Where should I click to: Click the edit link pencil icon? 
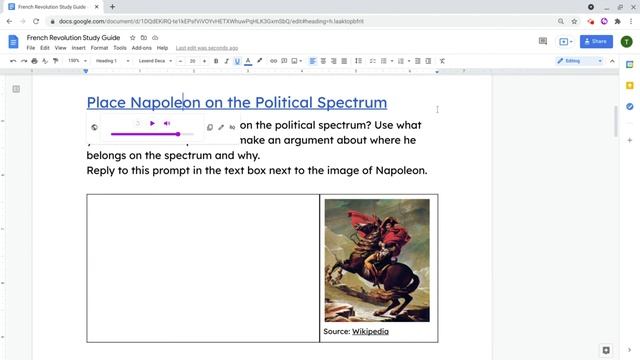pos(221,127)
